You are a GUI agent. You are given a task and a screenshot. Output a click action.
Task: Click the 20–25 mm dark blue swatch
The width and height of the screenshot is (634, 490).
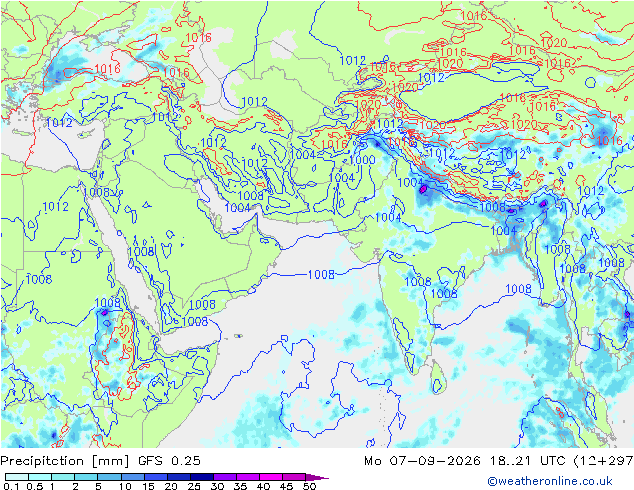click(178, 477)
